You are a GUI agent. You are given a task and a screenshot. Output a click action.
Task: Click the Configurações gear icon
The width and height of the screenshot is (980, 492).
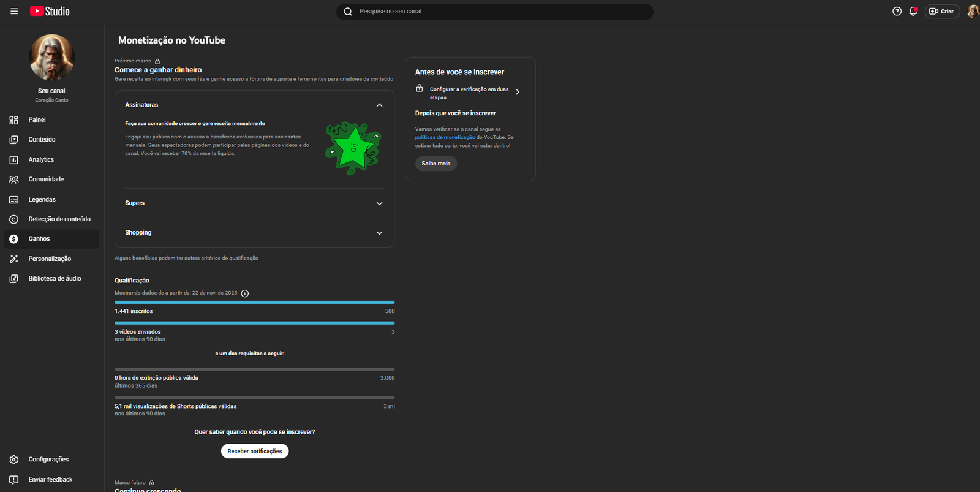pos(13,460)
